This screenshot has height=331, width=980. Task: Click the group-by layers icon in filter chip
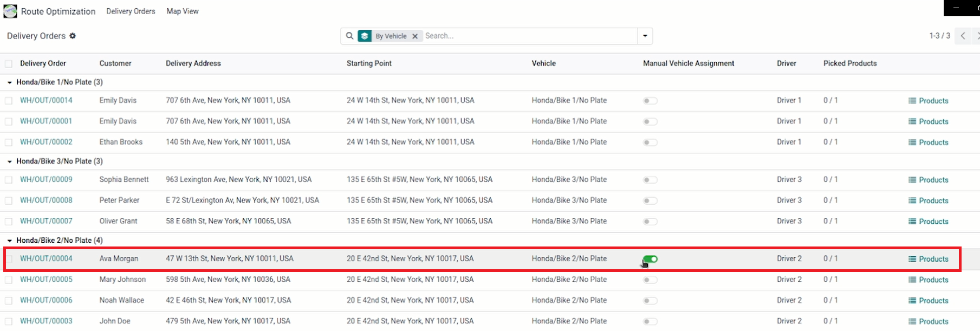pos(365,36)
